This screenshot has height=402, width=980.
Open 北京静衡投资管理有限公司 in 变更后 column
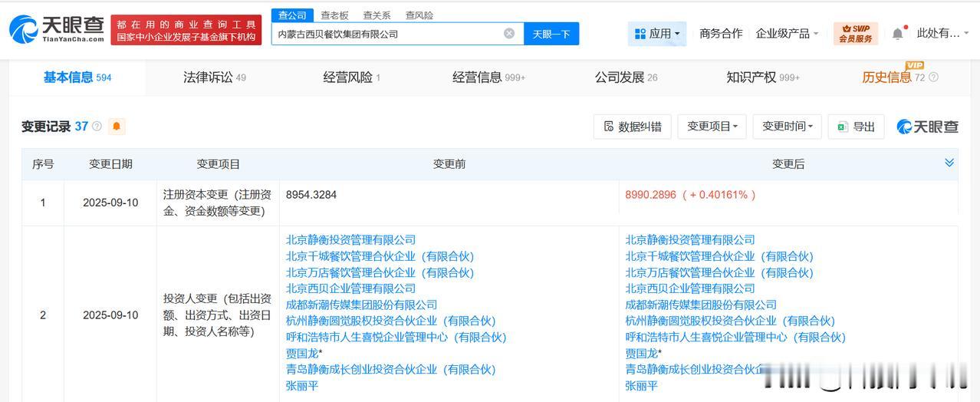pyautogui.click(x=690, y=240)
